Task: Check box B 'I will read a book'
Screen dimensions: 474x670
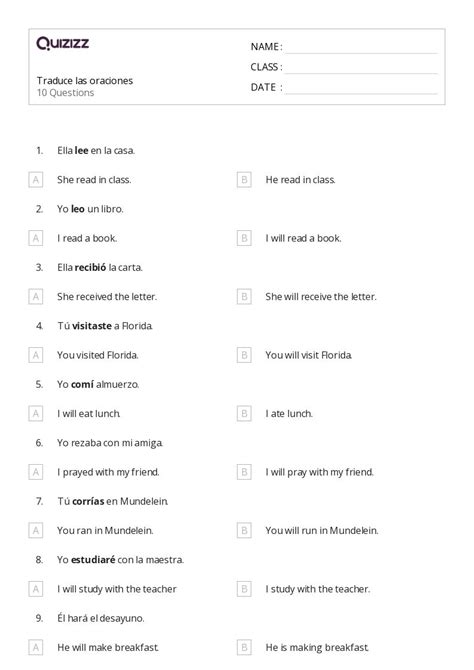Action: [x=244, y=238]
